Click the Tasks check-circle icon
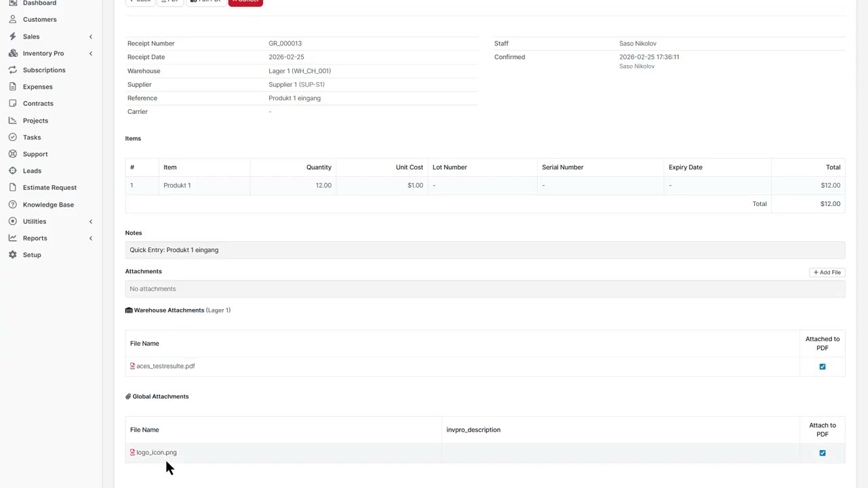 pyautogui.click(x=13, y=137)
